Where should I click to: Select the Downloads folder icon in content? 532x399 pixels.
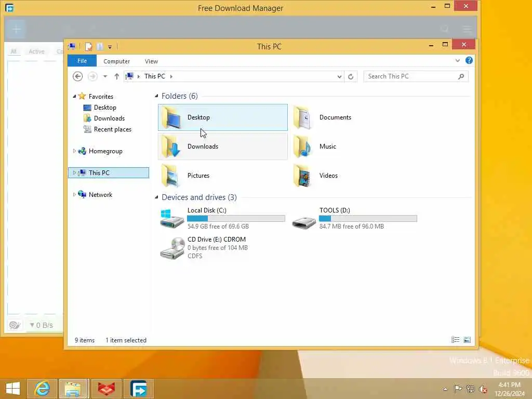[171, 147]
